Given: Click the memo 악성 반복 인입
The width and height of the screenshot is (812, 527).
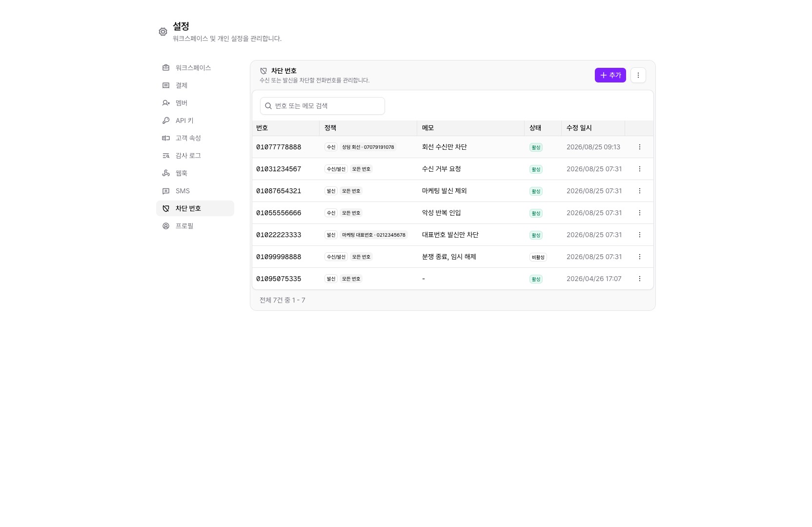Looking at the screenshot, I should tap(442, 213).
